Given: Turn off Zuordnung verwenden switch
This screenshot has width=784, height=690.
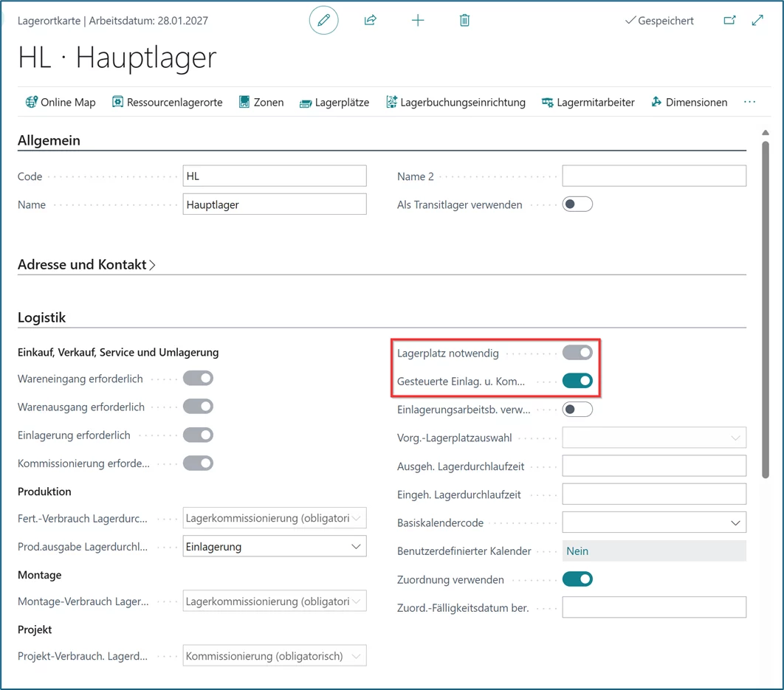Looking at the screenshot, I should coord(577,579).
